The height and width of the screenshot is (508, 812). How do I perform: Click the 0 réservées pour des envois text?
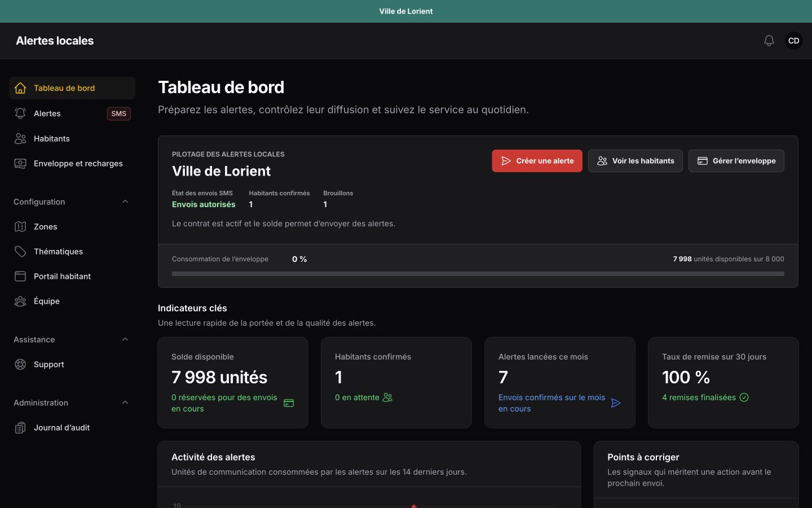(224, 403)
